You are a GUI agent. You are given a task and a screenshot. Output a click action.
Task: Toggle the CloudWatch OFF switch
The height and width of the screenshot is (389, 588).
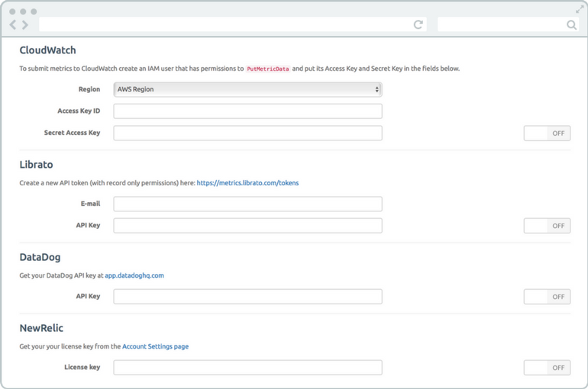[547, 133]
